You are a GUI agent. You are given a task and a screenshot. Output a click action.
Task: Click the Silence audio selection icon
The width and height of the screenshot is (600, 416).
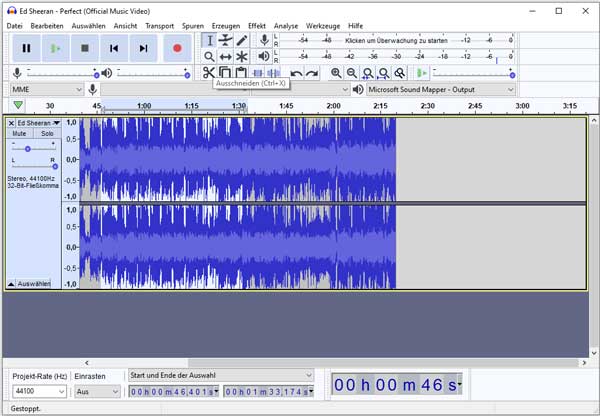click(274, 73)
